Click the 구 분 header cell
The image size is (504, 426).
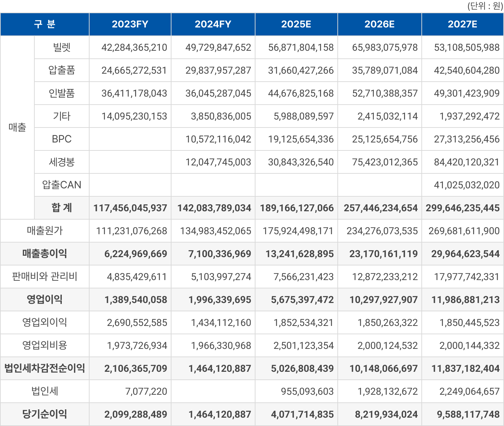point(45,24)
